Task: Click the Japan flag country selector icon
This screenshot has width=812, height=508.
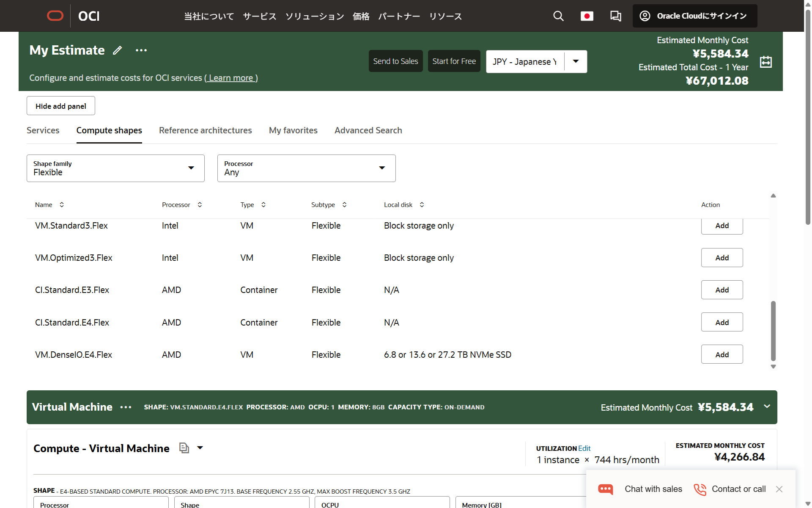Action: pos(587,16)
